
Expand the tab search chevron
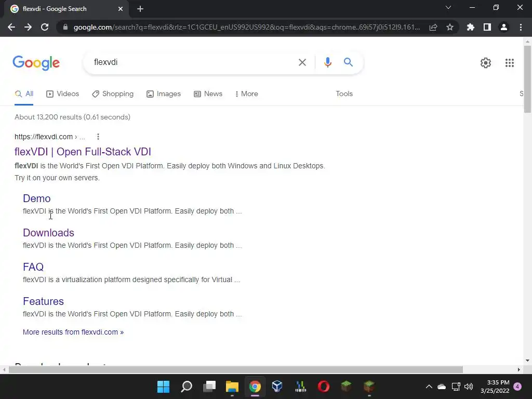448,7
